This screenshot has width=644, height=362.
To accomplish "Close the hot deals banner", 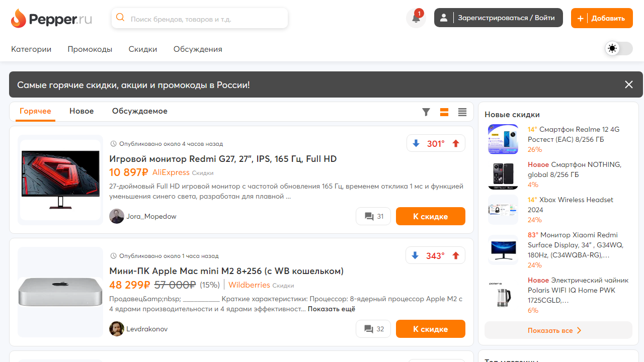I will coord(628,84).
